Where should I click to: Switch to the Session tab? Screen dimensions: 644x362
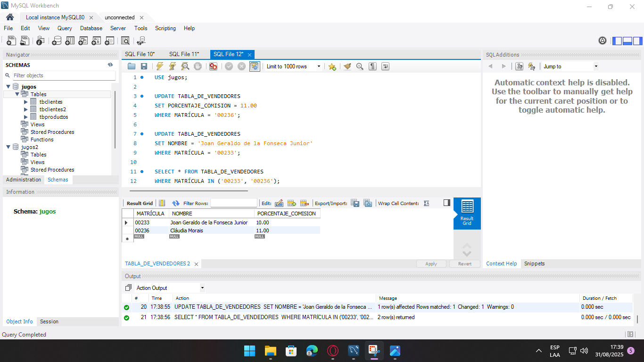pos(49,321)
